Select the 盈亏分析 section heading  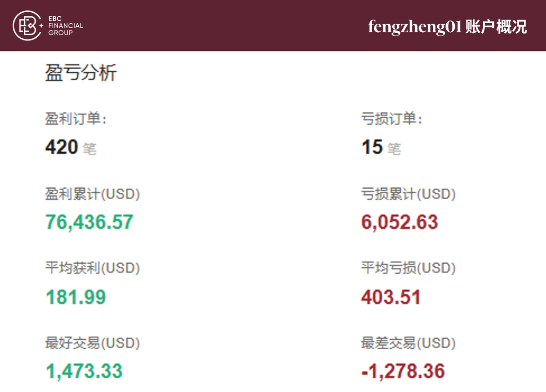click(81, 73)
